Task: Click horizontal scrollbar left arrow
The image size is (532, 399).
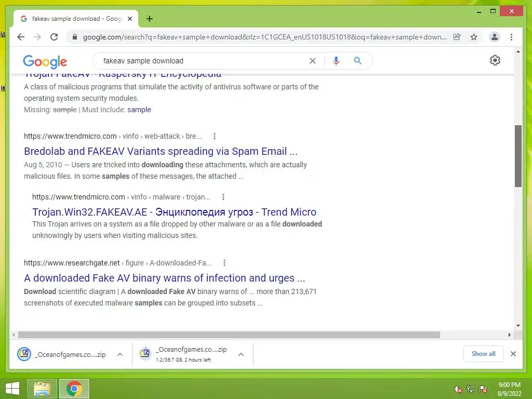Action: pos(14,335)
